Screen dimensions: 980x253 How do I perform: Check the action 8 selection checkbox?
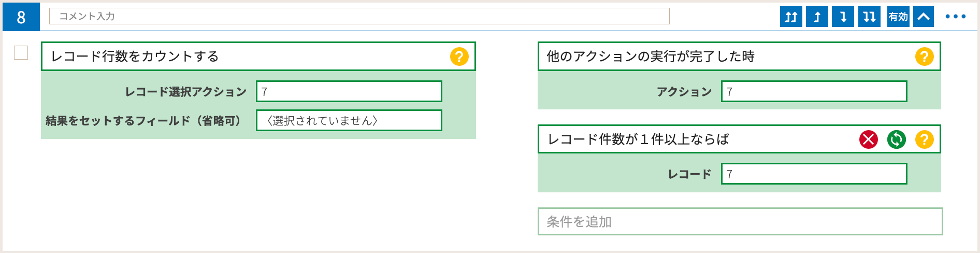[x=21, y=52]
